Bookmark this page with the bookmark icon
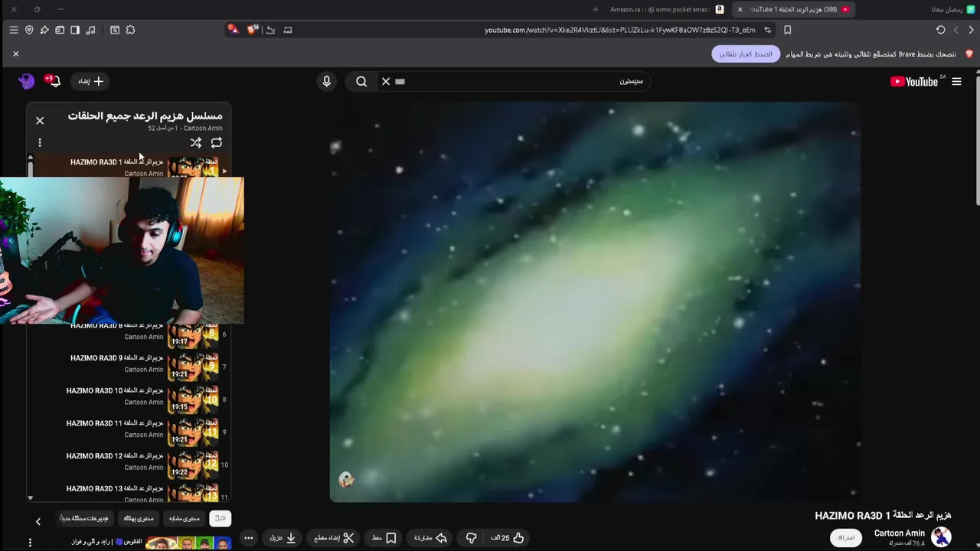The image size is (980, 551). point(787,30)
